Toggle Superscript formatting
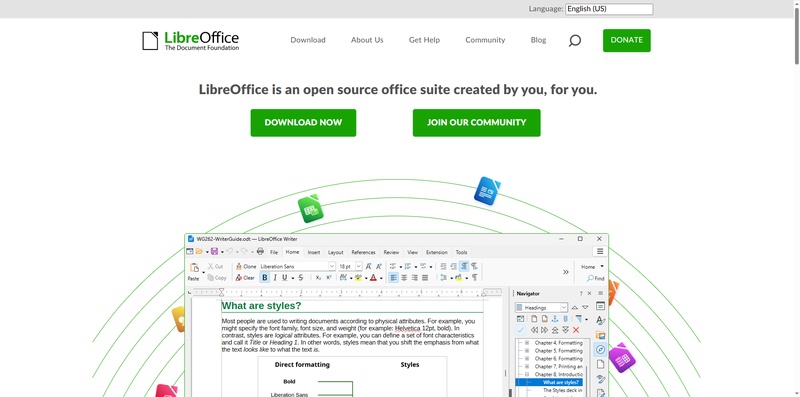 [x=329, y=278]
